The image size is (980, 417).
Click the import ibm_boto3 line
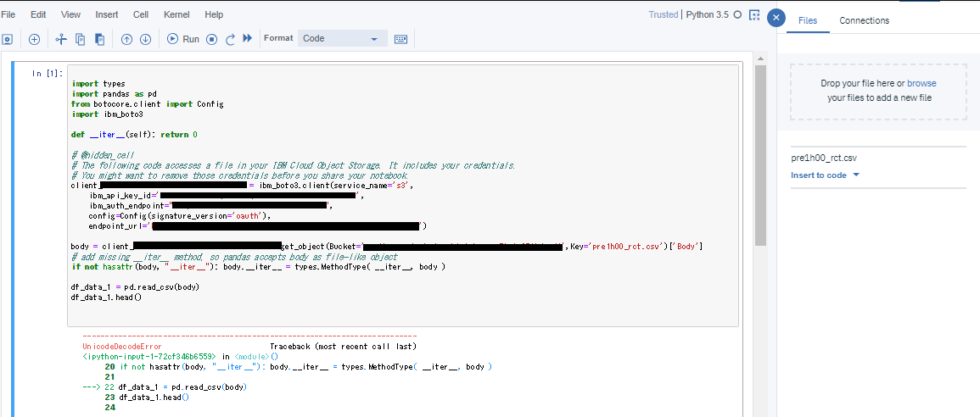pos(108,114)
